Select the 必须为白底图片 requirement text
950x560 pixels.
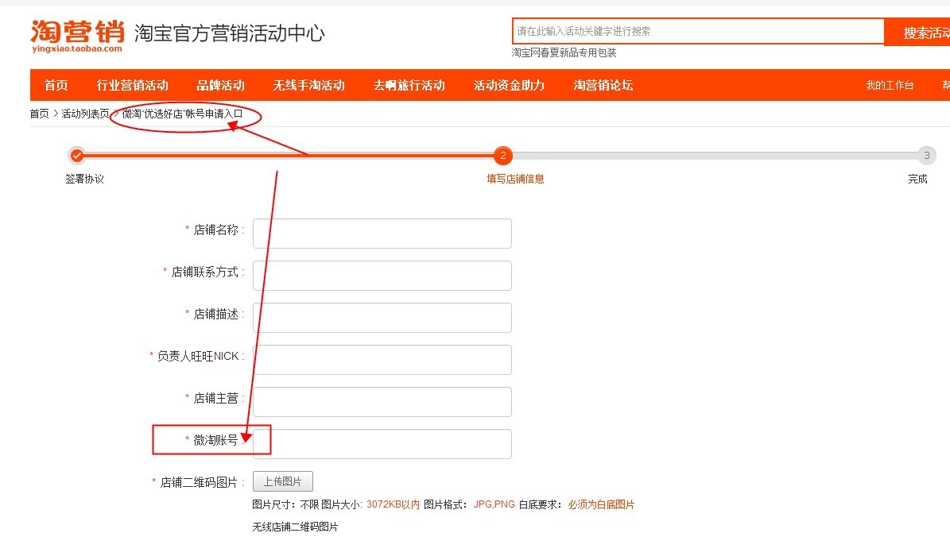601,504
